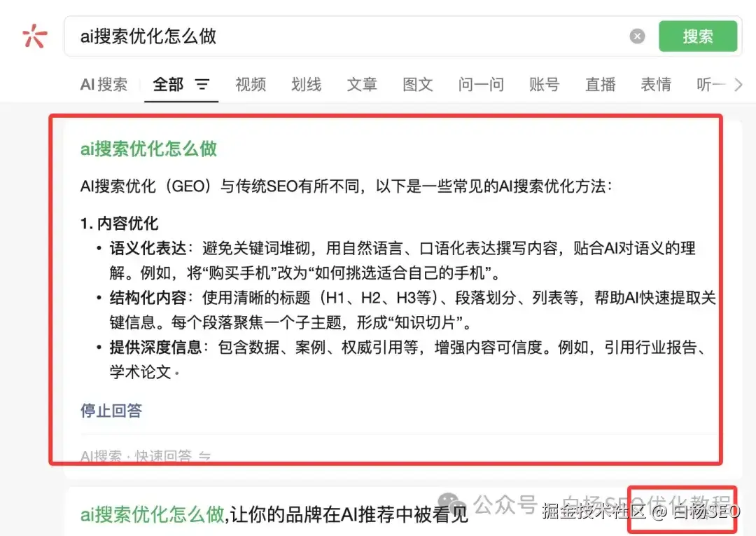The width and height of the screenshot is (756, 536).
Task: Click the AI搜索·快速回答 footer switch icon
Action: [204, 456]
